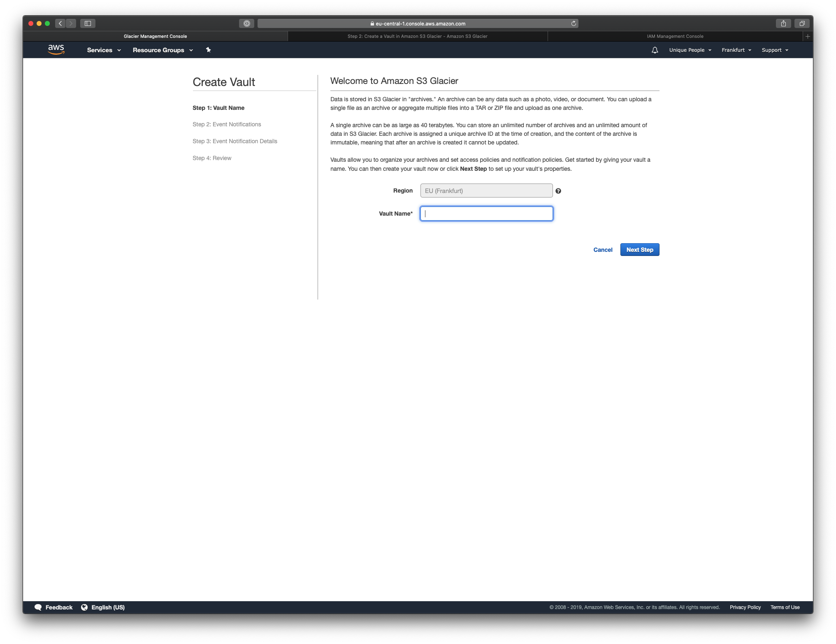The image size is (836, 644).
Task: Go forward with Safari forward arrow
Action: click(71, 23)
